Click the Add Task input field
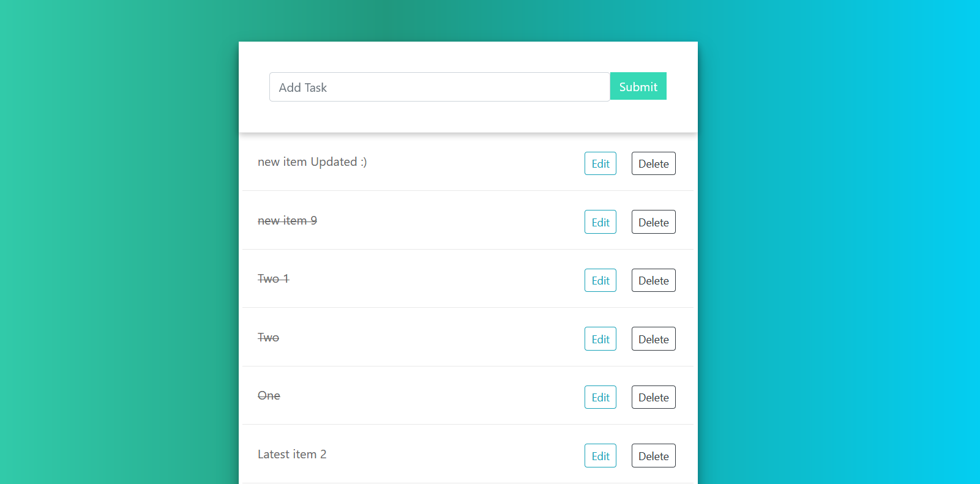The height and width of the screenshot is (484, 980). tap(440, 87)
